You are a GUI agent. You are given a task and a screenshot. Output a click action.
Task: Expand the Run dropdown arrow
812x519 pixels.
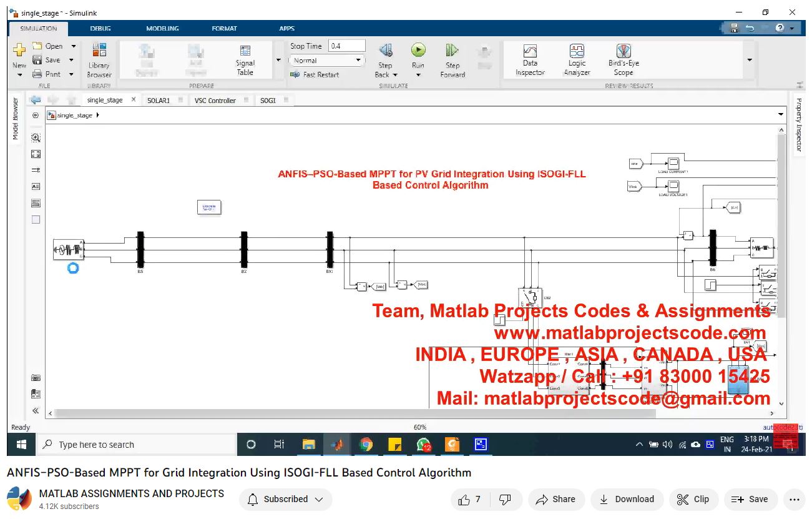[x=418, y=75]
